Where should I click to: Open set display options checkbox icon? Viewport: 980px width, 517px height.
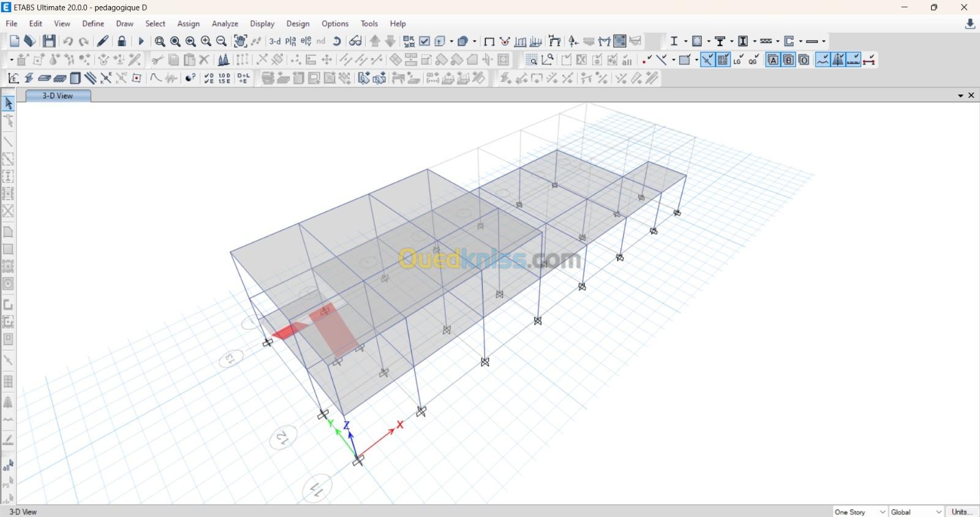click(x=424, y=41)
